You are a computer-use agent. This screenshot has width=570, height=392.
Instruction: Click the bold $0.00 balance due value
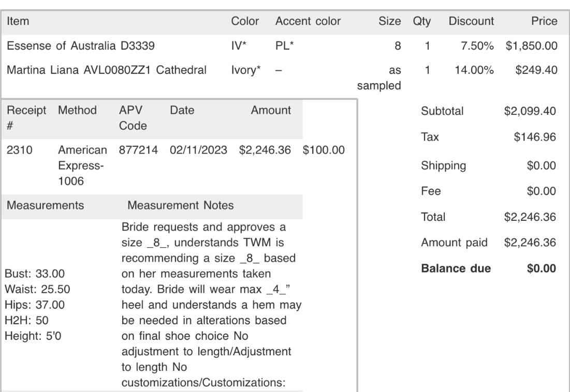(542, 268)
